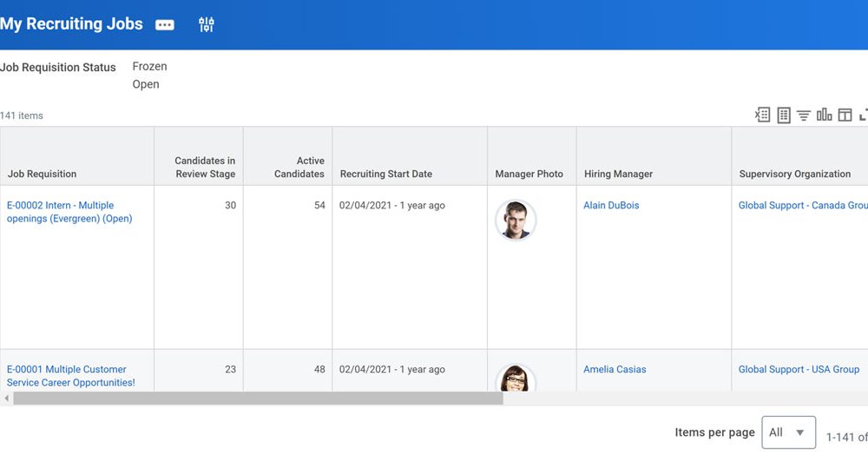This screenshot has height=462, width=868.
Task: Sort by the Job Requisition column header
Action: [x=43, y=174]
